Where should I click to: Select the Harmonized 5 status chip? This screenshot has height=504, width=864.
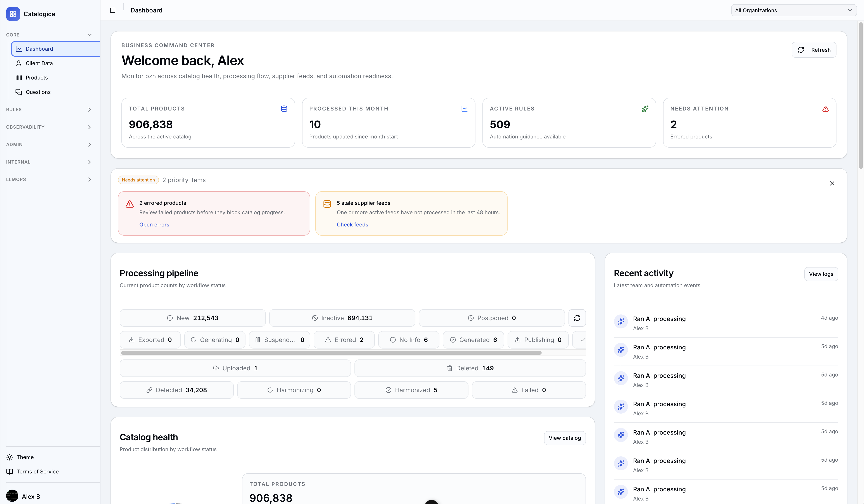[411, 390]
